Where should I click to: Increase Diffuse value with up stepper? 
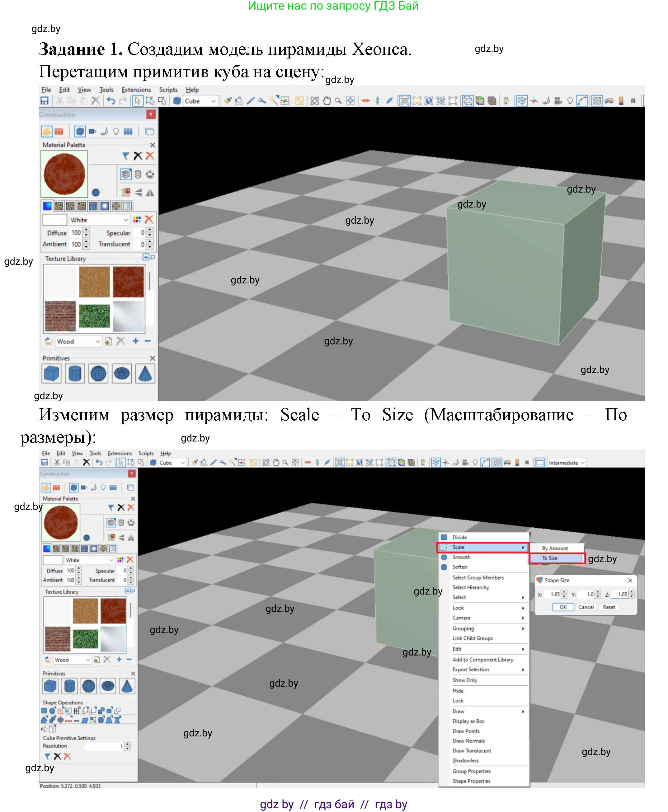[x=86, y=230]
